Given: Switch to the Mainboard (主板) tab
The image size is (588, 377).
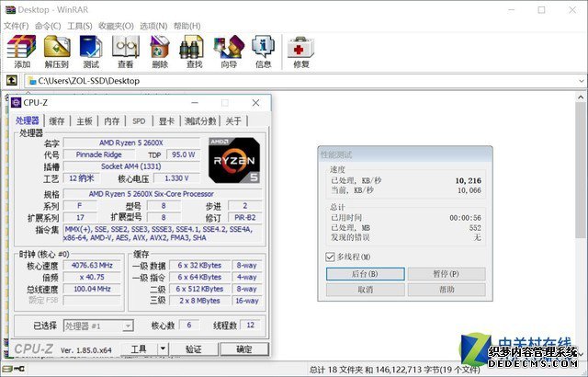Looking at the screenshot, I should pyautogui.click(x=85, y=120).
